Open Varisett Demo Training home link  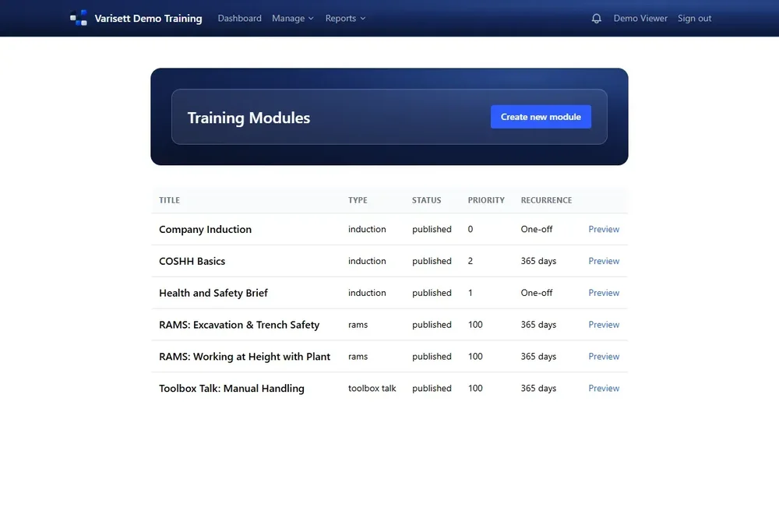(x=148, y=19)
